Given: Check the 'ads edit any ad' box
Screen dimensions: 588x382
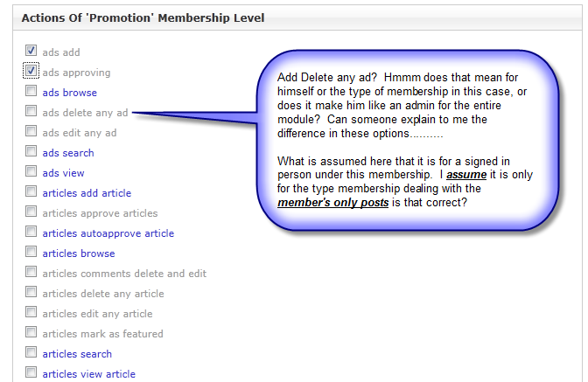Looking at the screenshot, I should click(31, 132).
